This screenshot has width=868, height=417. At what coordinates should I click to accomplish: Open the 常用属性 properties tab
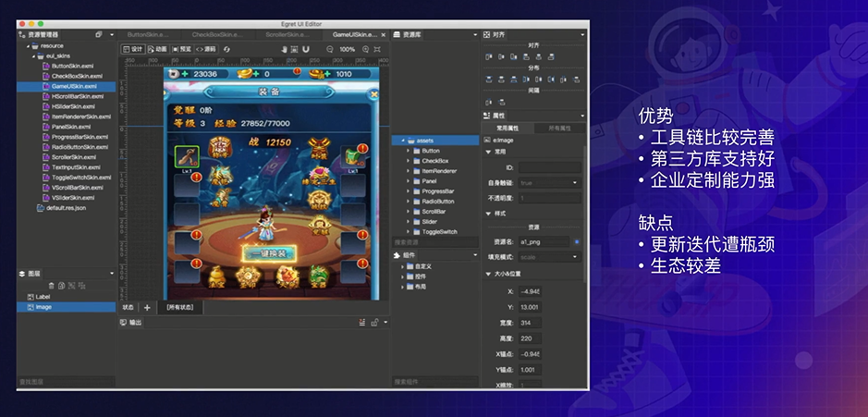click(x=509, y=128)
